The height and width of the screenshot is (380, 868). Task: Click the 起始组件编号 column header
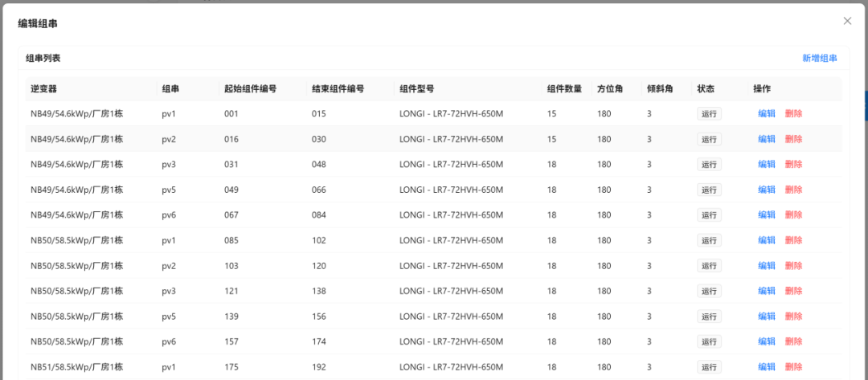pos(250,89)
